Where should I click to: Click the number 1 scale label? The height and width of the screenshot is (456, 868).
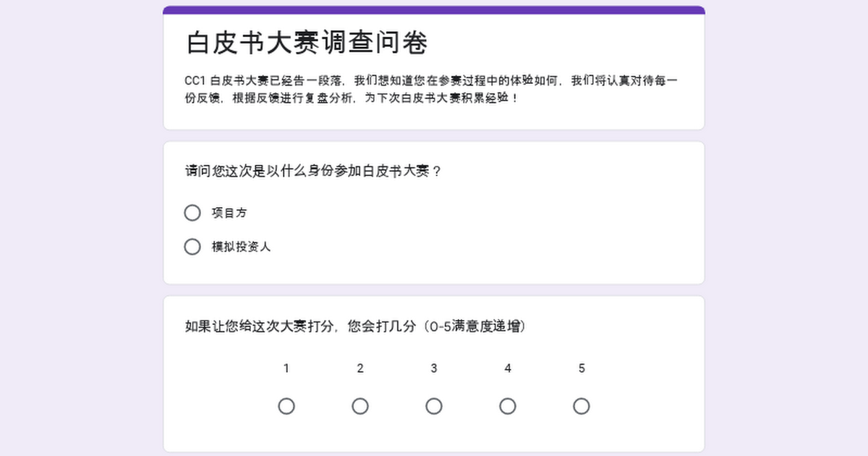(286, 368)
